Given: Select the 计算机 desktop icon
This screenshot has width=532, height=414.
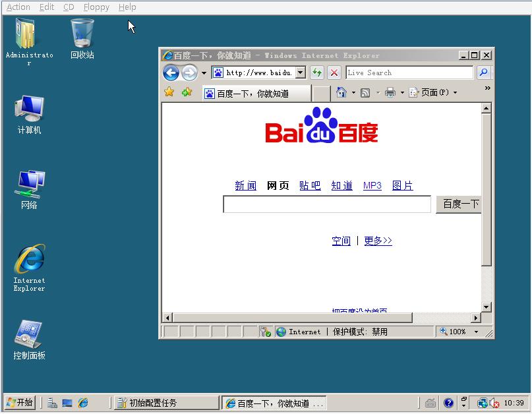Looking at the screenshot, I should click(29, 115).
